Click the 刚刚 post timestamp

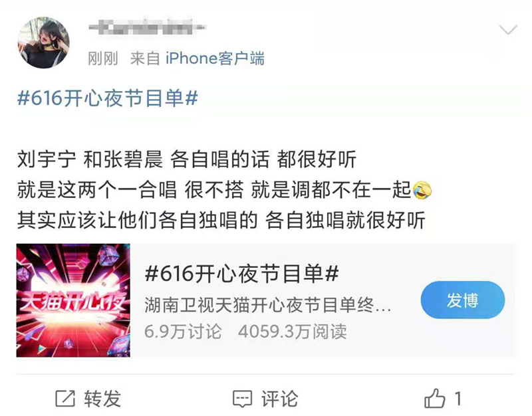point(103,58)
